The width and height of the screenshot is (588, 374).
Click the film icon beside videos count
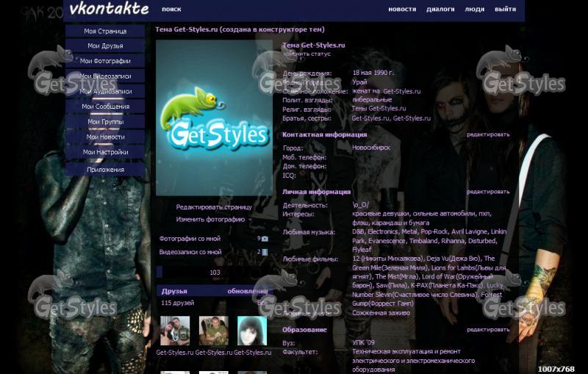pyautogui.click(x=265, y=252)
